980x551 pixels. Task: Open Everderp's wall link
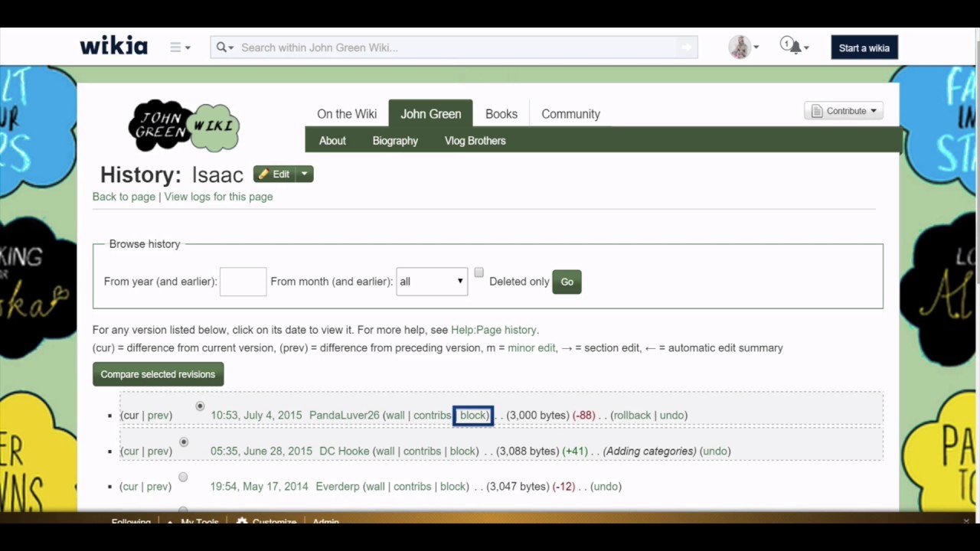point(375,487)
